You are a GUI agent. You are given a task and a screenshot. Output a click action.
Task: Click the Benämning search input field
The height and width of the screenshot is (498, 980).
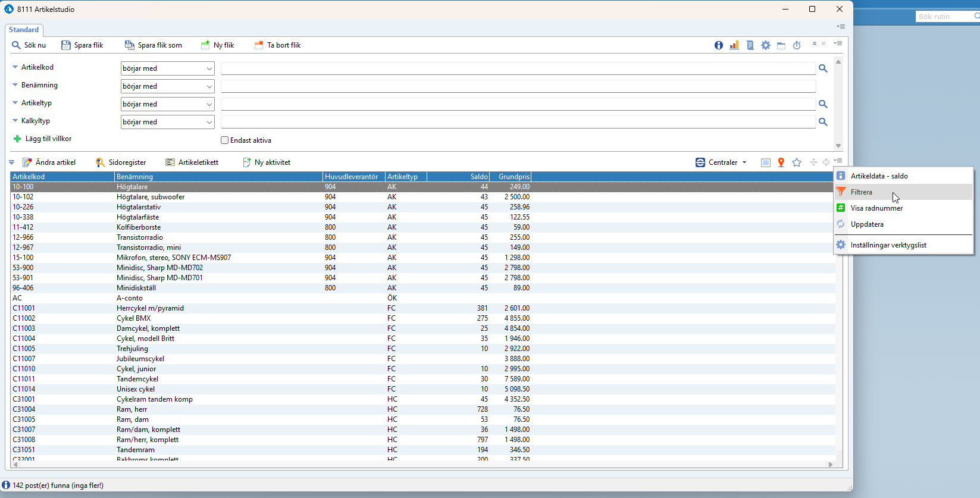518,86
